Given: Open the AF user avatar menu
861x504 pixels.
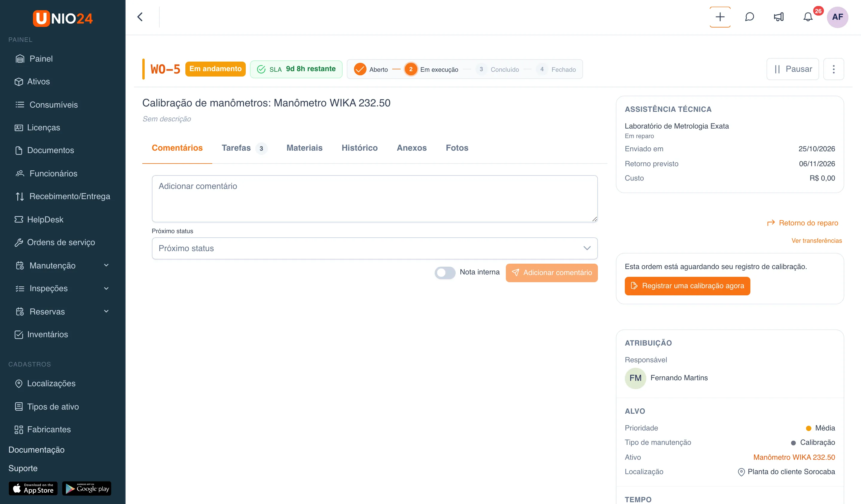Looking at the screenshot, I should pyautogui.click(x=837, y=17).
